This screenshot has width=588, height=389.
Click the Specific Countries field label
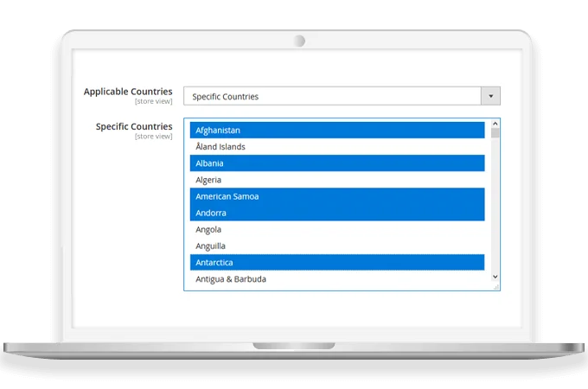tap(133, 126)
